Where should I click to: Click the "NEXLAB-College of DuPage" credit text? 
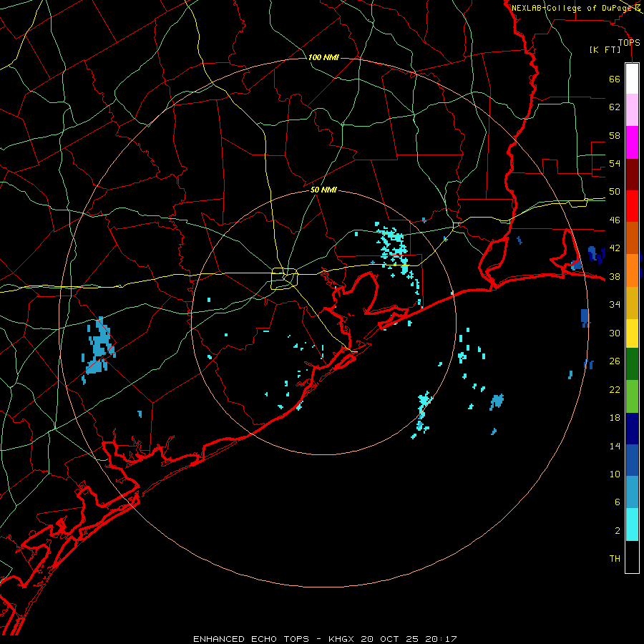coord(571,8)
